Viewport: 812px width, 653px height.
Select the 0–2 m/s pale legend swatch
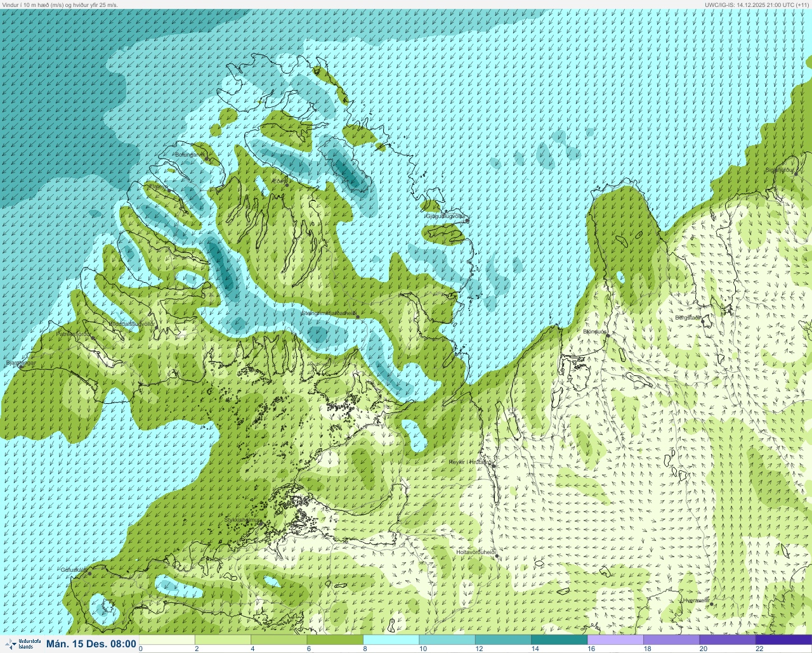tap(167, 640)
